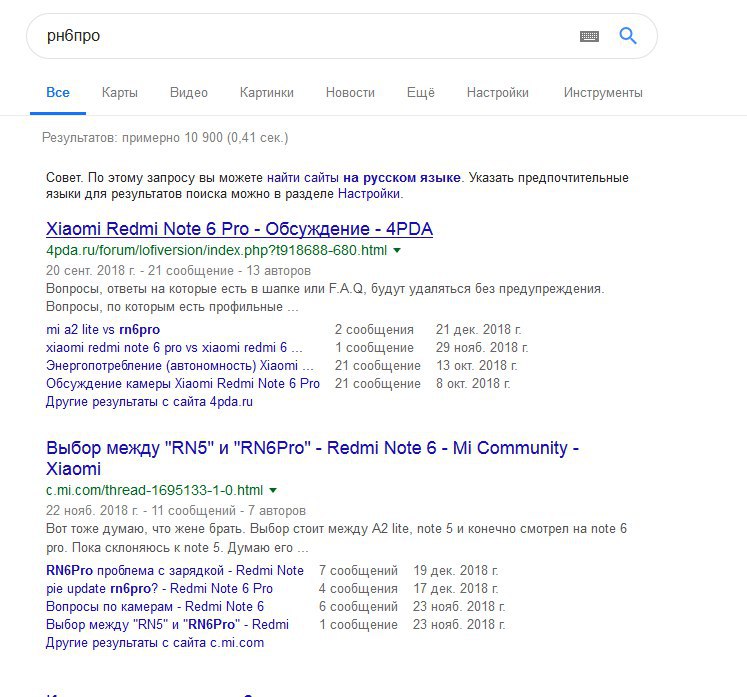
Task: Follow the 'найти сайты на русском языке' link
Action: coord(363,178)
